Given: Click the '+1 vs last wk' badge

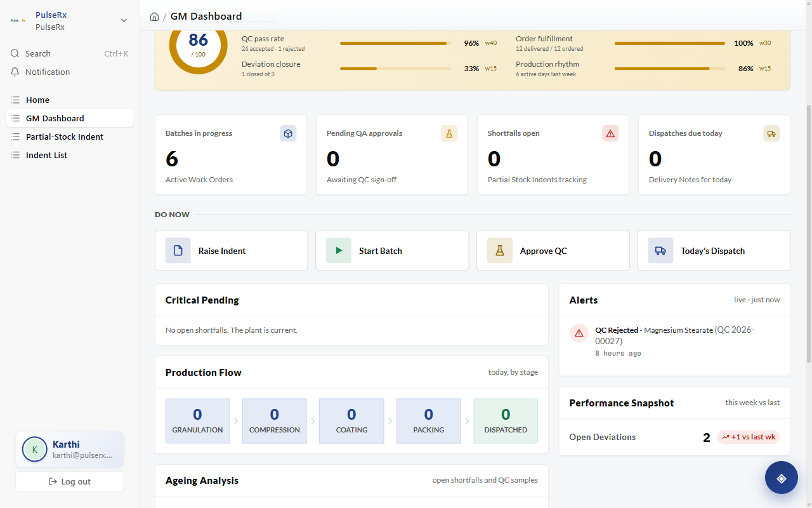Looking at the screenshot, I should [749, 437].
